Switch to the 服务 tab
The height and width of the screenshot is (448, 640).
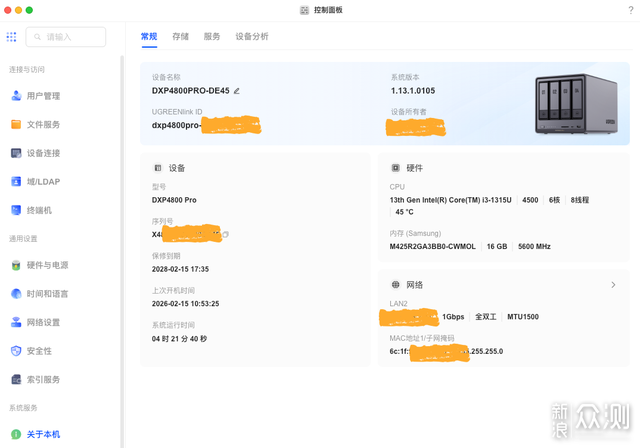pos(212,37)
